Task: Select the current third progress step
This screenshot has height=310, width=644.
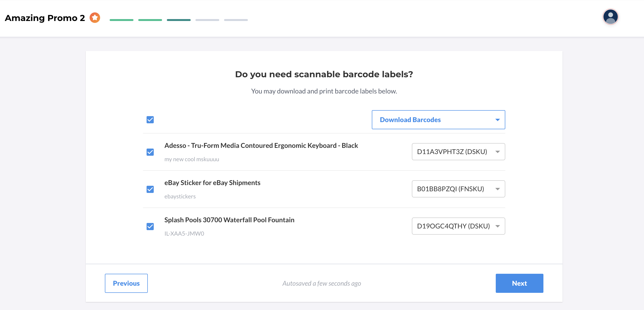Action: [x=179, y=20]
